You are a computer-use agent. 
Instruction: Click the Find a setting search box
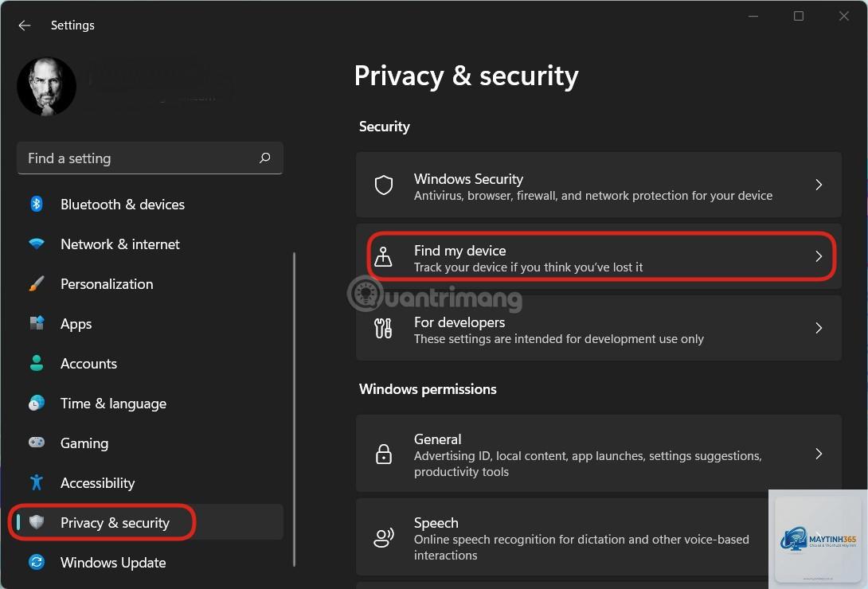(x=150, y=158)
